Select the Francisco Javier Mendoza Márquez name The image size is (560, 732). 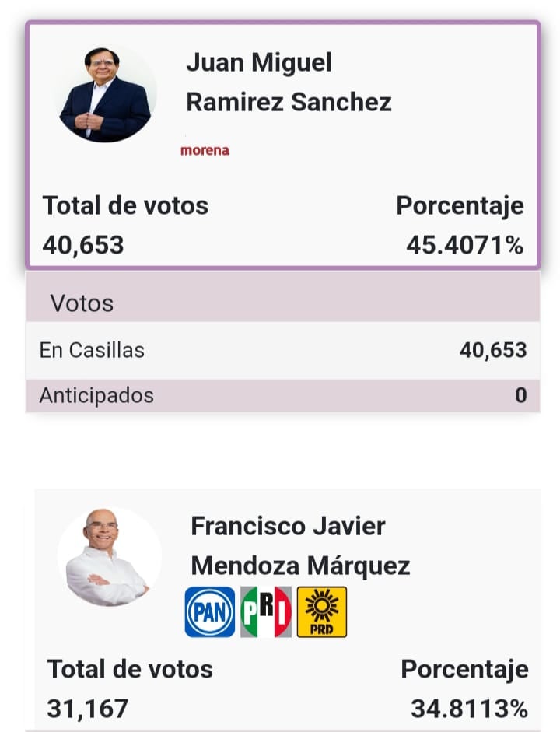pyautogui.click(x=300, y=545)
